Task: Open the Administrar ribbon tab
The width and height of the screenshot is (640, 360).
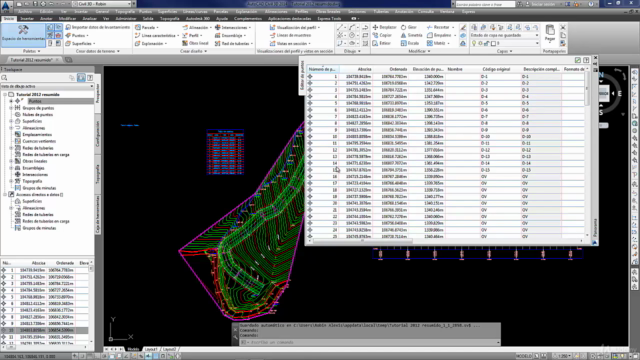Action: coord(126,19)
